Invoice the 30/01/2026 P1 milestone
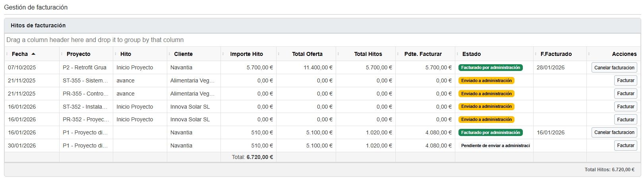Image resolution: width=644 pixels, height=180 pixels. 625,146
